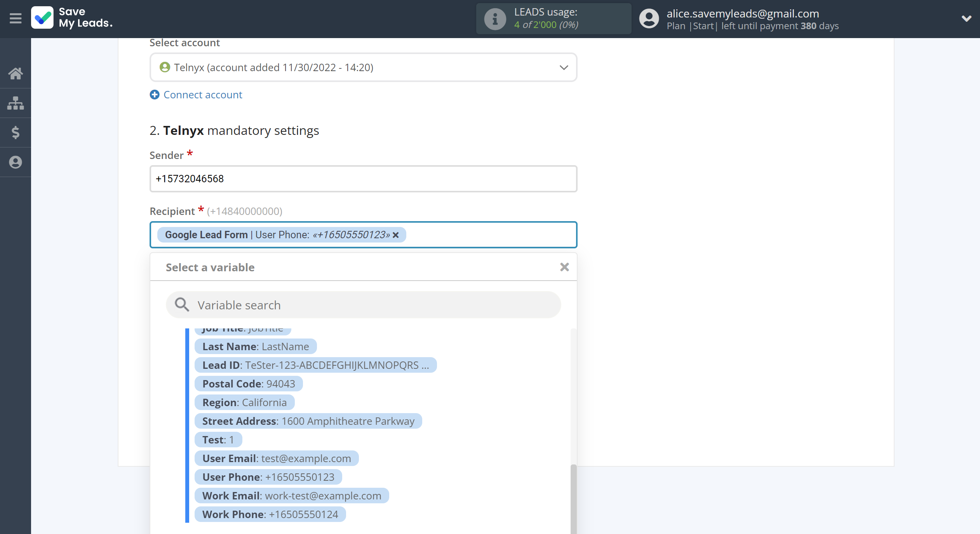The height and width of the screenshot is (534, 980).
Task: Open the Telnyx account dropdown
Action: coord(363,68)
